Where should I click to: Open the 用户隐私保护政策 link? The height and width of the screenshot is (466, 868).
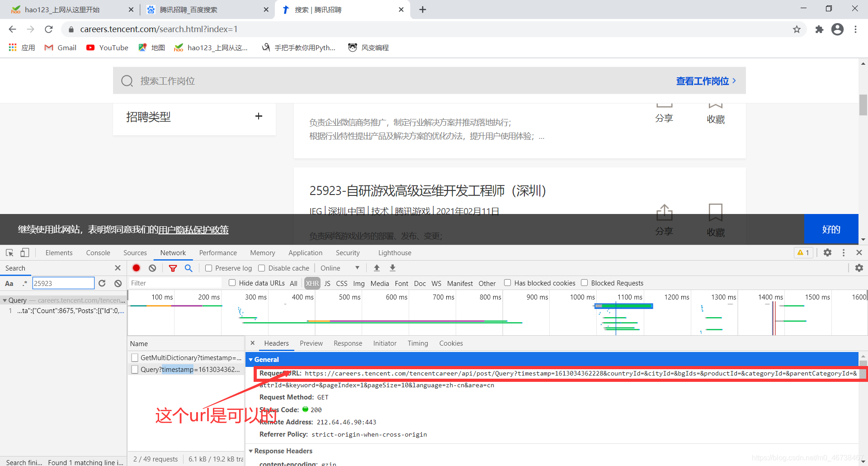pyautogui.click(x=193, y=230)
